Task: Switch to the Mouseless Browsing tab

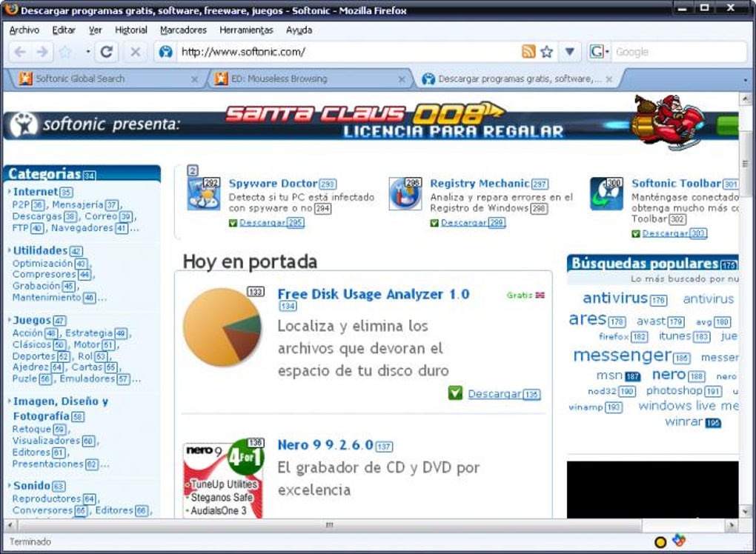Action: click(x=296, y=79)
